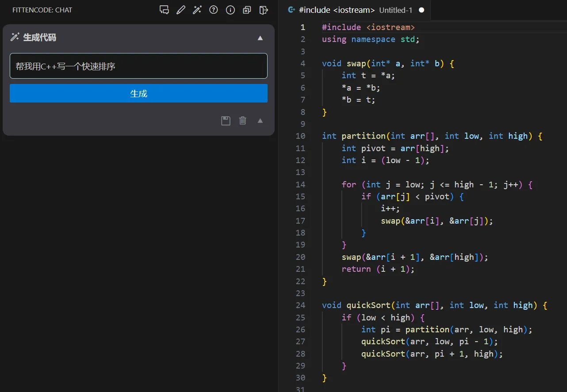Image resolution: width=567 pixels, height=392 pixels.
Task: Click the pencil edit icon in chat toolbar
Action: (x=180, y=10)
